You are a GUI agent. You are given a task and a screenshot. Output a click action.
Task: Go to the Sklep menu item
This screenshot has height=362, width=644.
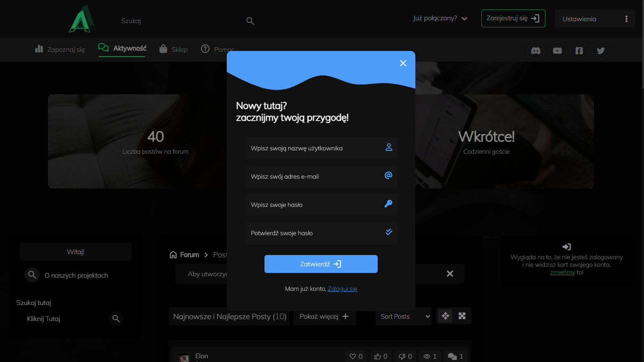[x=173, y=49]
